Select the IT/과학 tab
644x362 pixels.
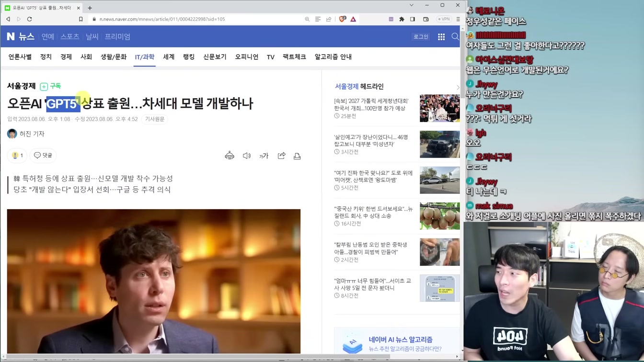144,57
